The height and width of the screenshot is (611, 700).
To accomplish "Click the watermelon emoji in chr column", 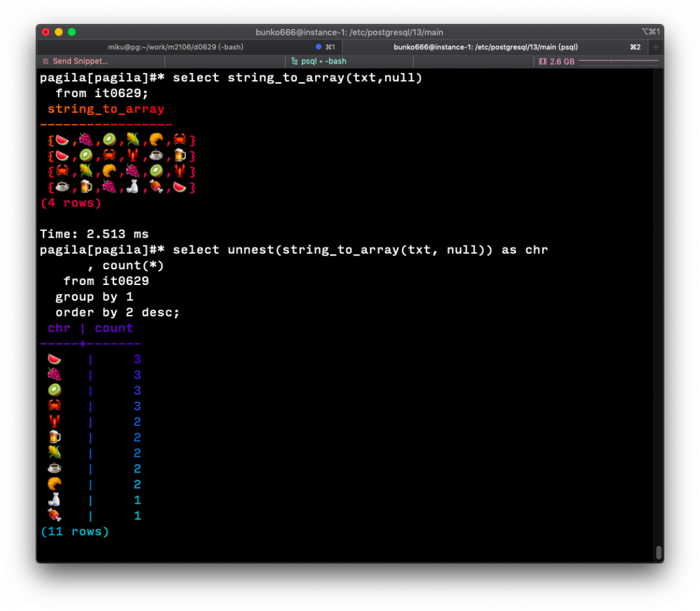I will [55, 359].
